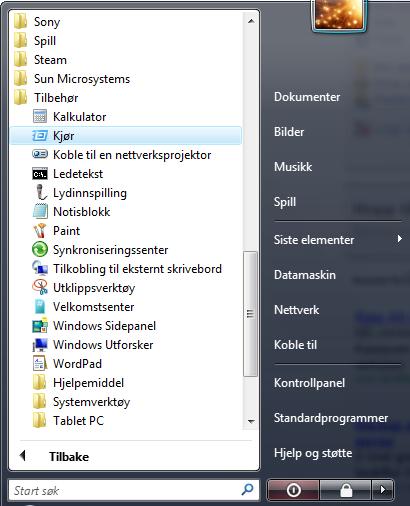Click the user account picture
This screenshot has width=410, height=506.
pos(339,14)
